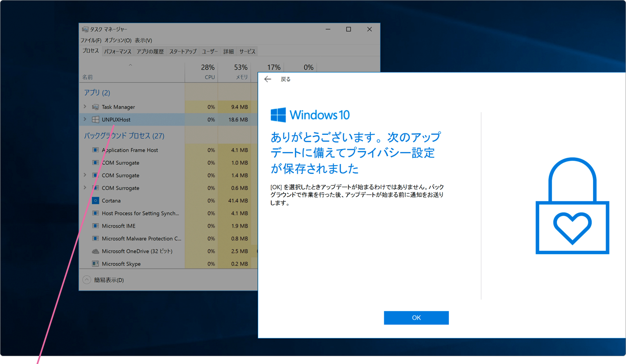626x364 pixels.
Task: Click the Microsoft IME process icon
Action: 95,226
